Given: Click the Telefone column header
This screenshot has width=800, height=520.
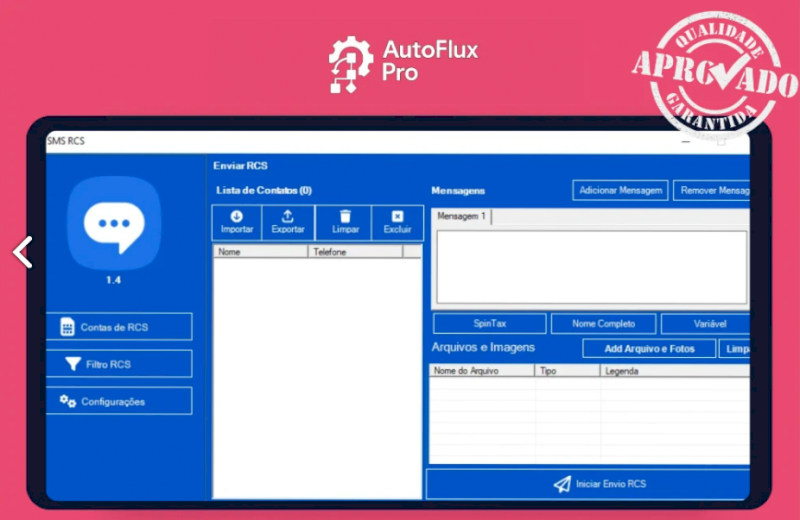Looking at the screenshot, I should (x=355, y=252).
